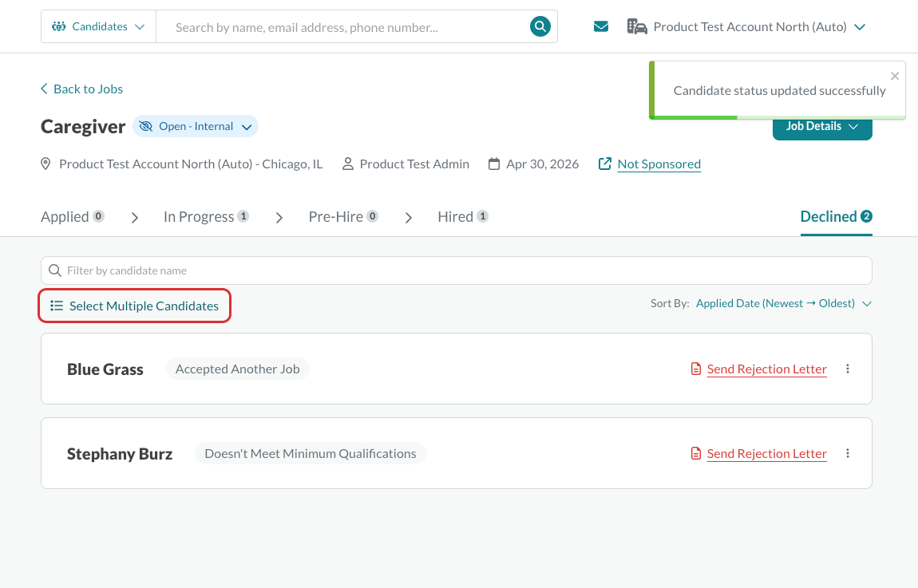Open more options for Blue Grass

[x=848, y=369]
